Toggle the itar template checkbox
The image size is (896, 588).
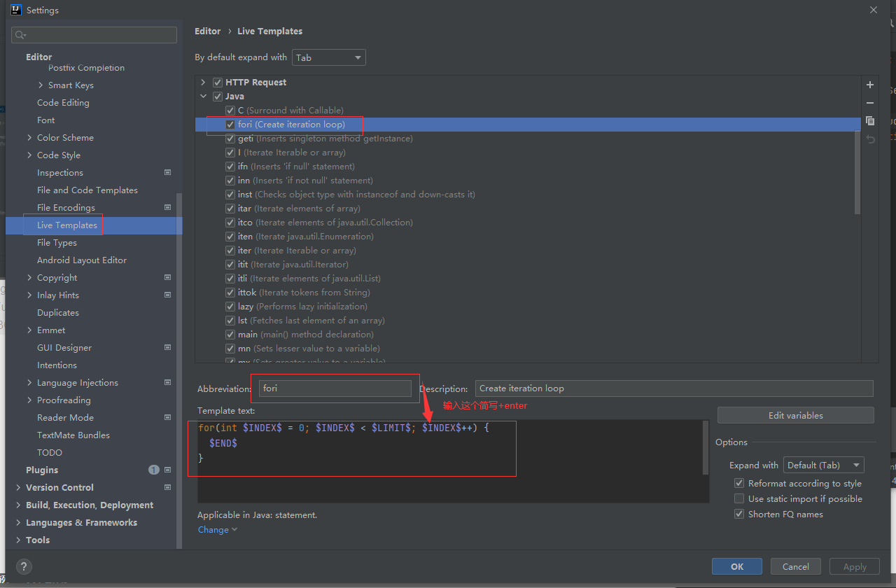[230, 208]
